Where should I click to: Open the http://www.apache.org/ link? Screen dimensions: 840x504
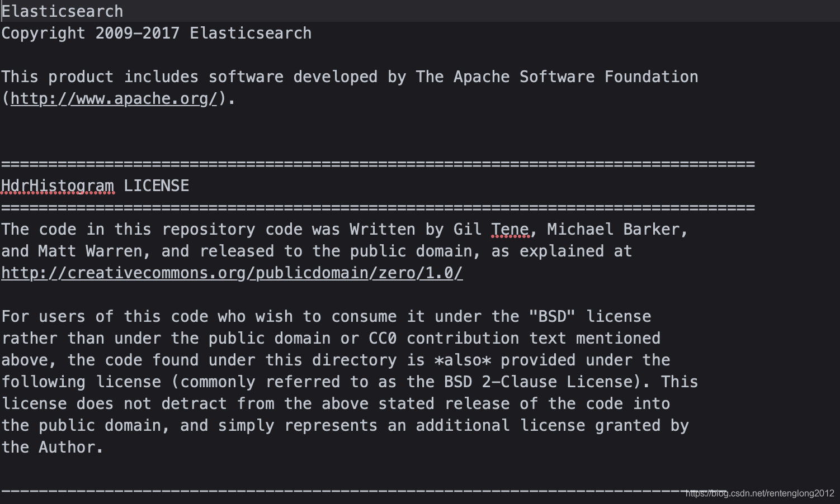click(114, 98)
